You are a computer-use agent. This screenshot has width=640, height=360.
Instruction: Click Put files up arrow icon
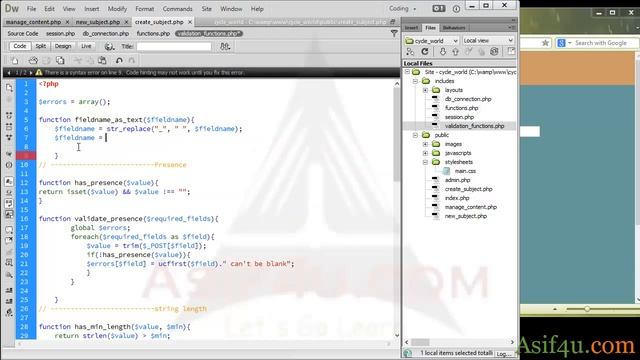click(456, 51)
